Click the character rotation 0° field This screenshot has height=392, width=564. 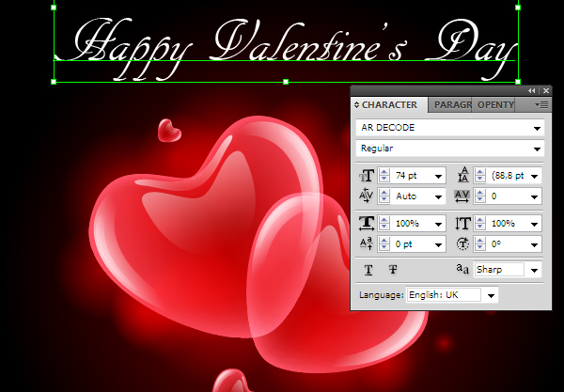(x=507, y=244)
